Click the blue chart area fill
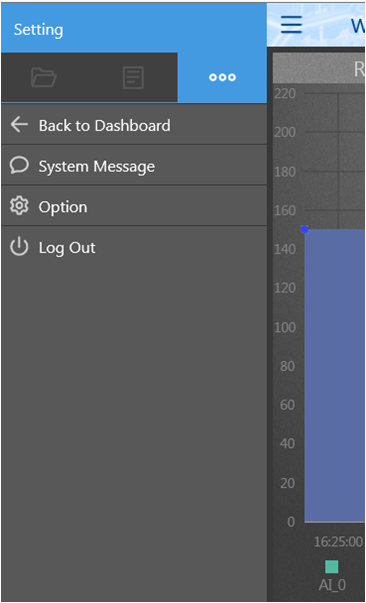 pyautogui.click(x=334, y=375)
